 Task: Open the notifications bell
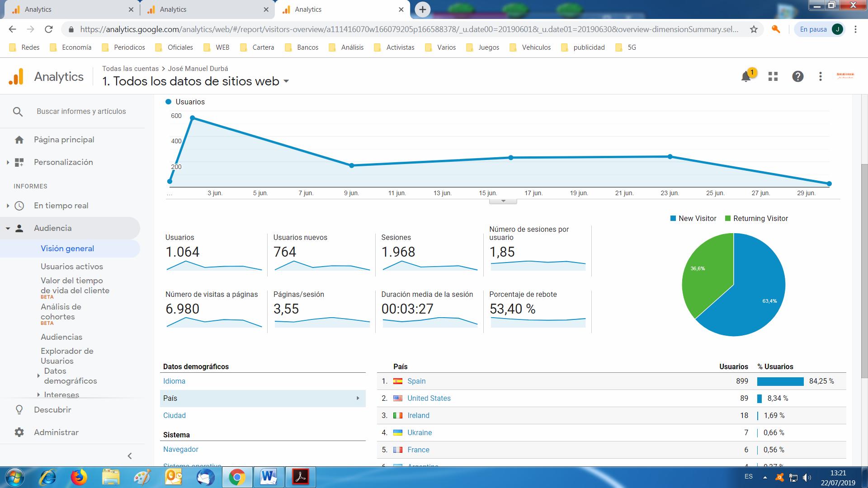(746, 76)
